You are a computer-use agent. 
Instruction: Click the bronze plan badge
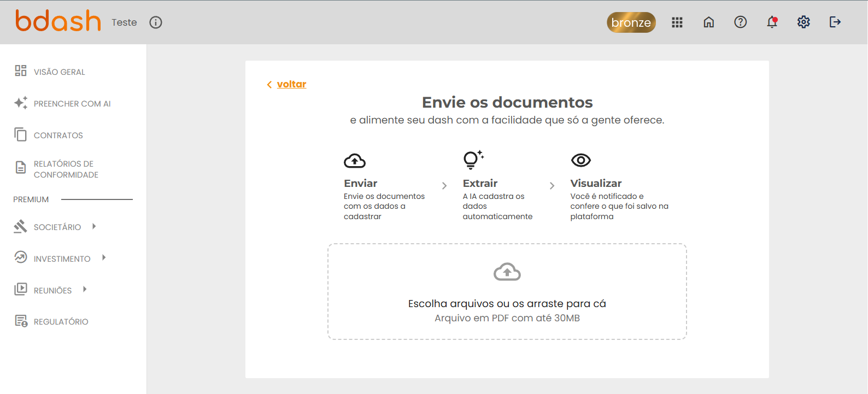coord(631,22)
